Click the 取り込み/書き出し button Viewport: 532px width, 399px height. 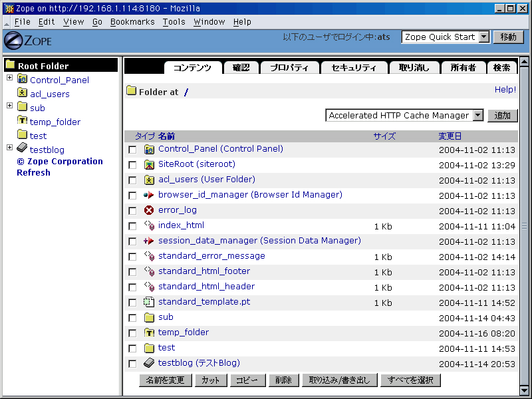(340, 380)
